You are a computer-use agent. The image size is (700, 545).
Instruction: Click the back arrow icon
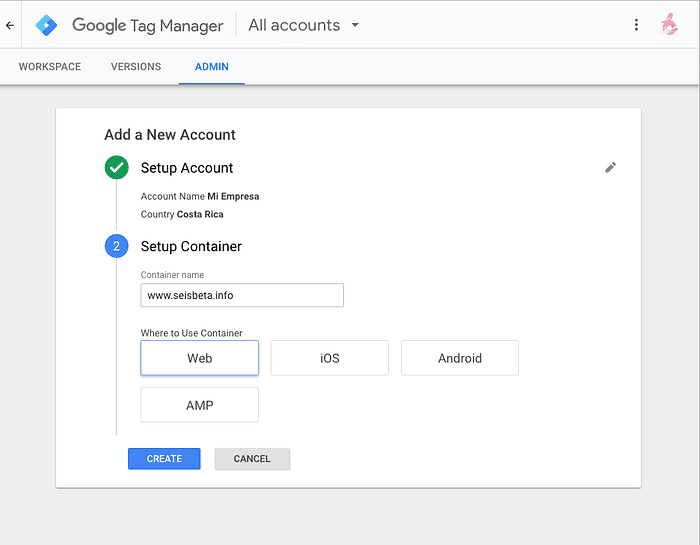(10, 25)
